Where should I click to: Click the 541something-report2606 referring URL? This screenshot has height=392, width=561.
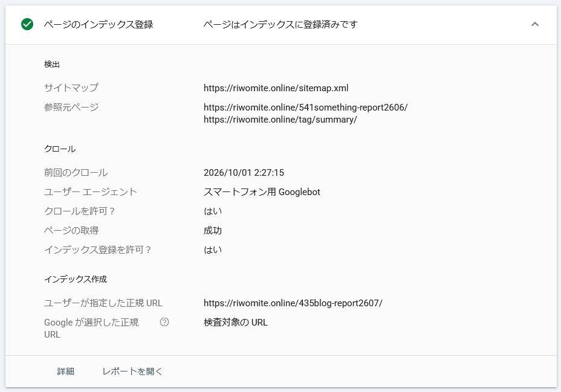tap(305, 107)
